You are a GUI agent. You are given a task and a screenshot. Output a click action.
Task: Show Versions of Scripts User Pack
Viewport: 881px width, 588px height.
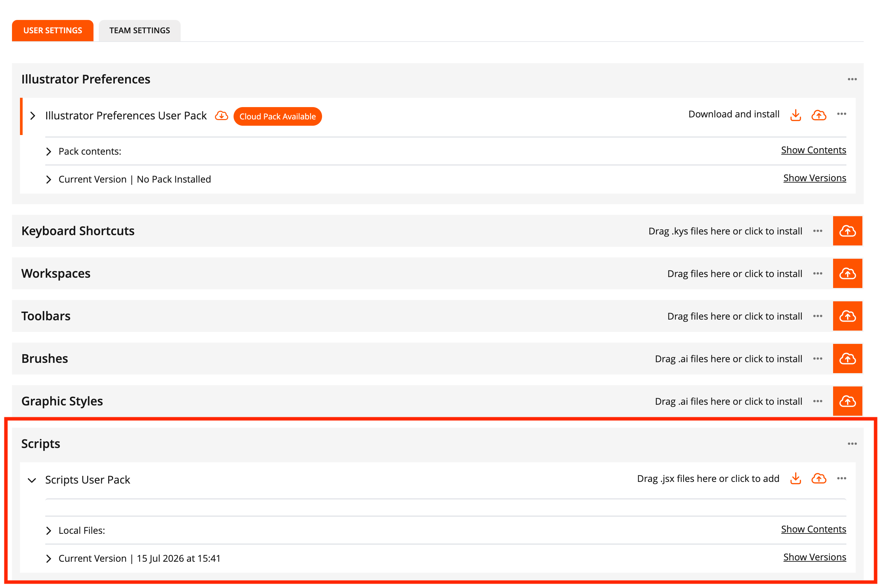click(814, 557)
